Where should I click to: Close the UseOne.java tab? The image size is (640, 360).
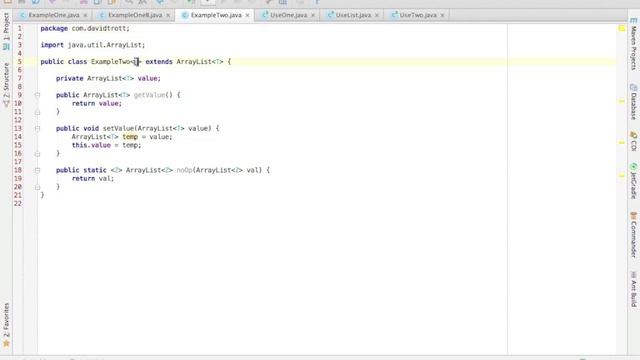coord(313,15)
